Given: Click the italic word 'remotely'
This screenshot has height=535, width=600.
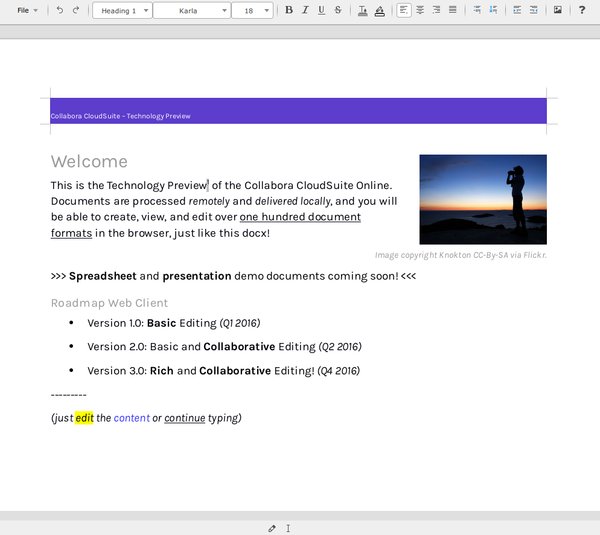Looking at the screenshot, I should (209, 201).
